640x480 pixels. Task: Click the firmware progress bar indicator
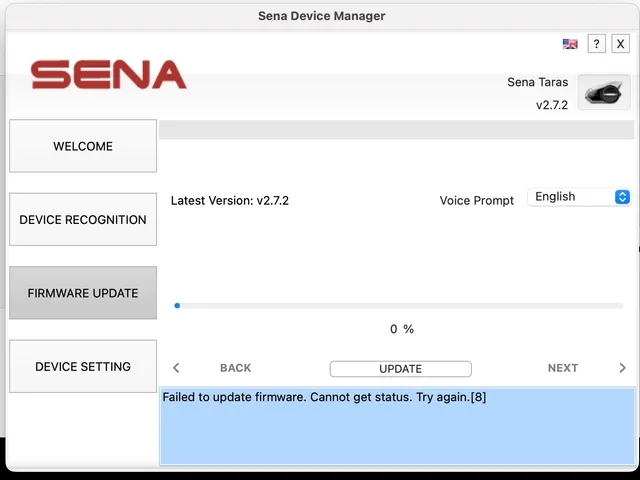(177, 305)
